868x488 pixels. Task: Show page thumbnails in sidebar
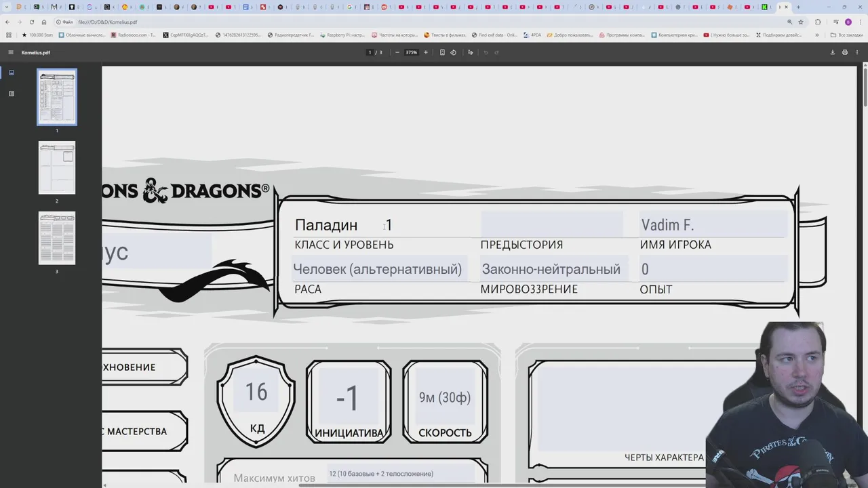[x=11, y=73]
